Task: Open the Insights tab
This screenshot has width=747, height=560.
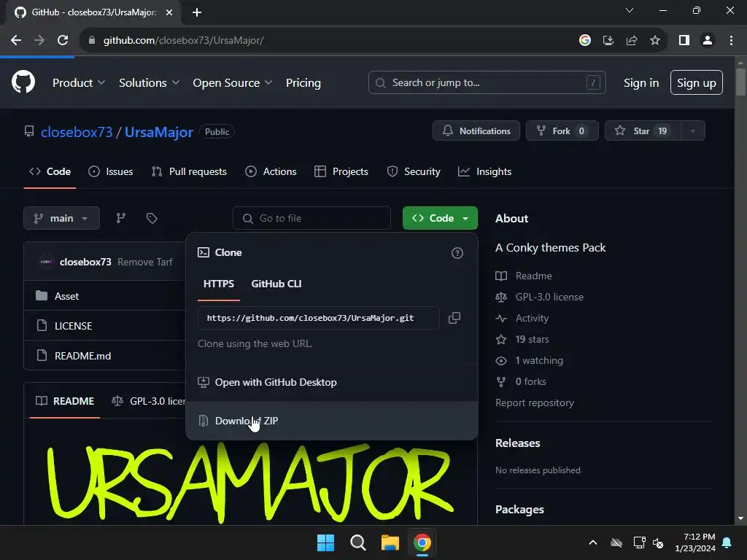Action: 484,171
